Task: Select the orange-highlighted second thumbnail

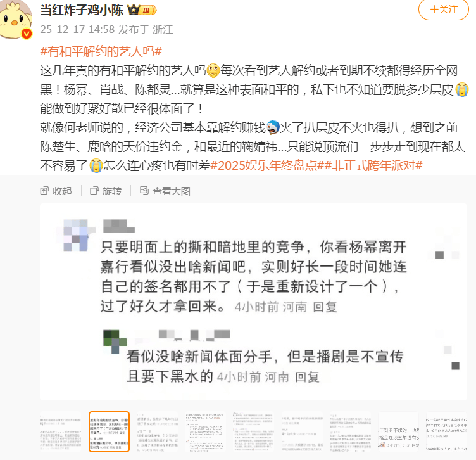Action: [x=109, y=431]
